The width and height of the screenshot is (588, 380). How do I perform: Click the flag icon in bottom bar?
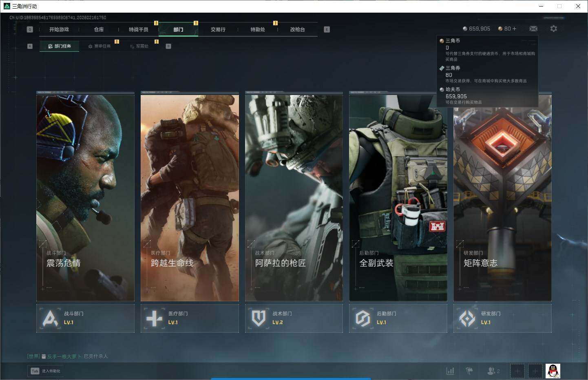(x=469, y=371)
